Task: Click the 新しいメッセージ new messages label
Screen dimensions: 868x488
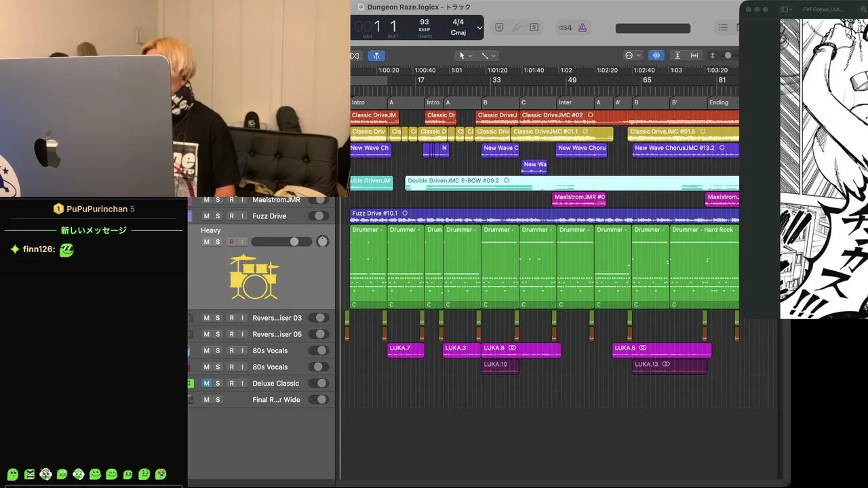Action: pyautogui.click(x=94, y=230)
